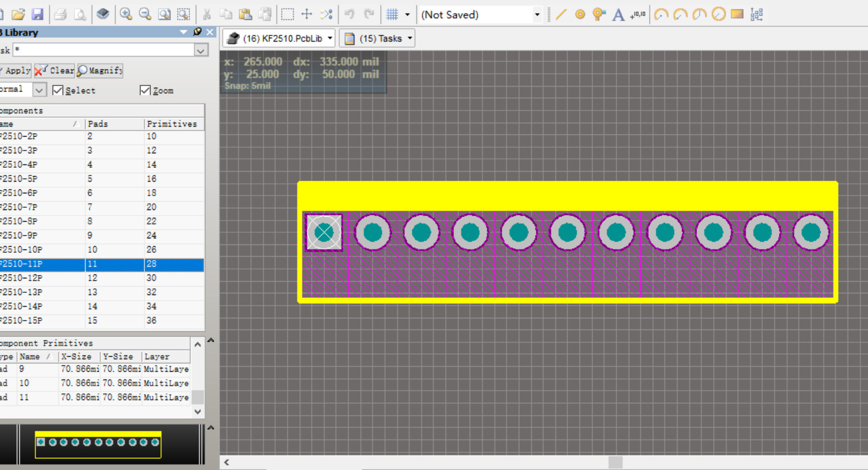
Task: Pin the PCB Library panel
Action: pyautogui.click(x=197, y=32)
